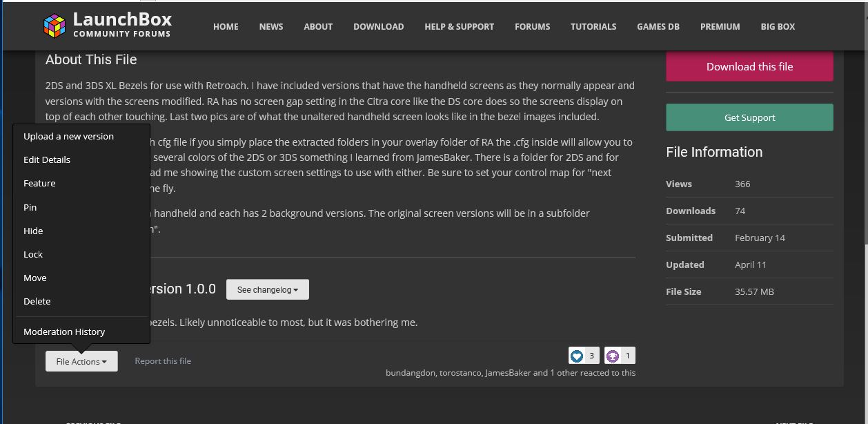This screenshot has height=424, width=868.
Task: Click reaction count 3 beside heart
Action: 591,356
